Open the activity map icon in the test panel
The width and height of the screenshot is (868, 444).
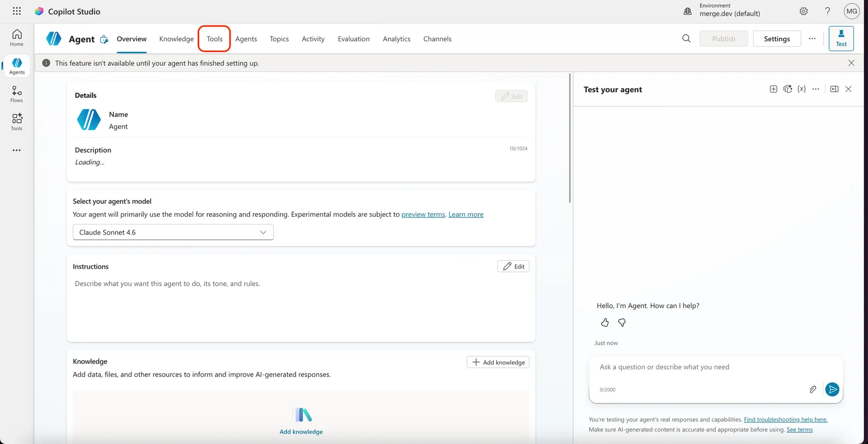pos(788,89)
